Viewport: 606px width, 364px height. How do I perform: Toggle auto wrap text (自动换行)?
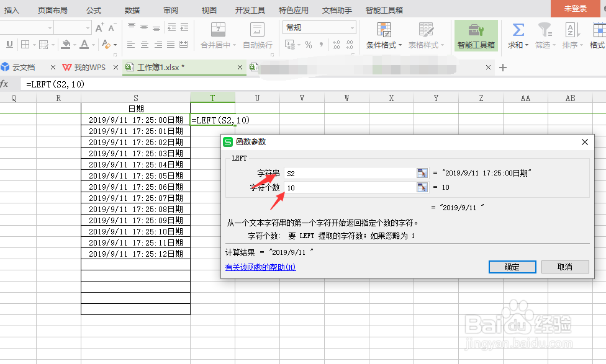click(x=258, y=36)
